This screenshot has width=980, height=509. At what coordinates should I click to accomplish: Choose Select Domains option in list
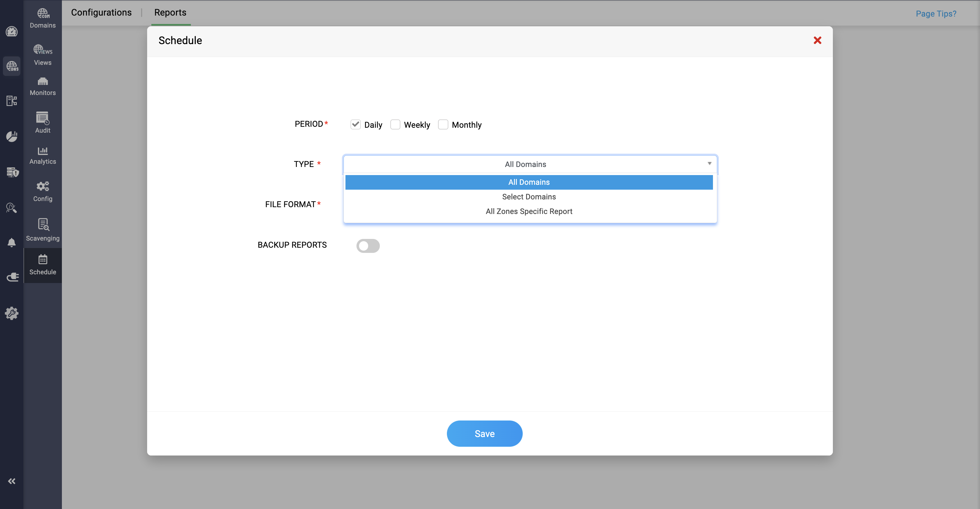pyautogui.click(x=529, y=197)
